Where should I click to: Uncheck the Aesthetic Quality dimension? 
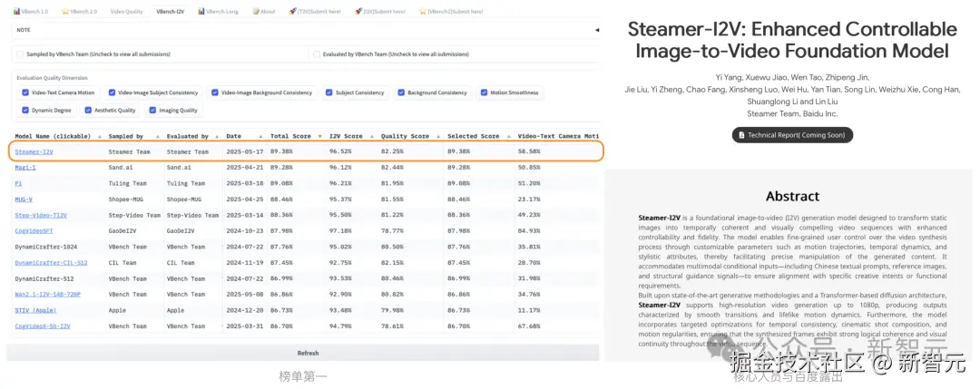click(87, 111)
